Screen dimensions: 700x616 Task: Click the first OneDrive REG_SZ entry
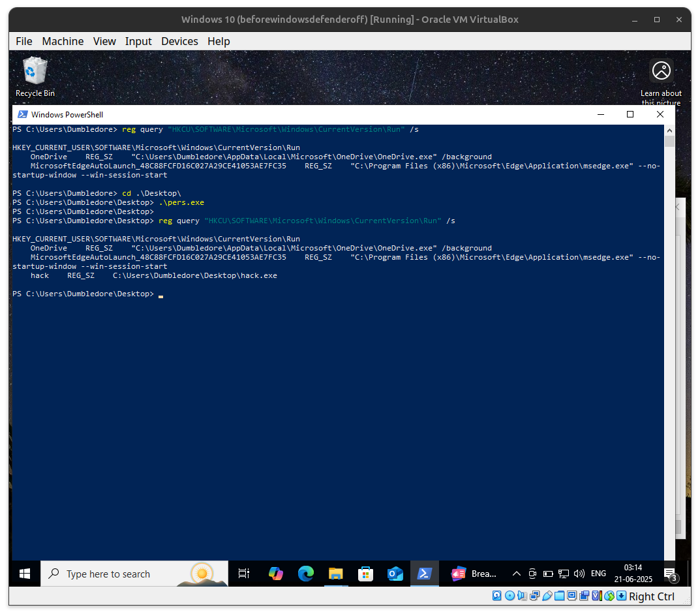pyautogui.click(x=261, y=157)
